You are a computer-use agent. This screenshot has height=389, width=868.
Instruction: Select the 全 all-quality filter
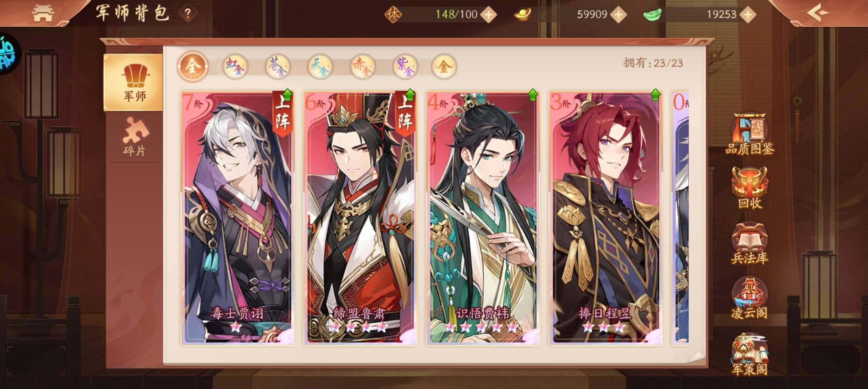[193, 66]
